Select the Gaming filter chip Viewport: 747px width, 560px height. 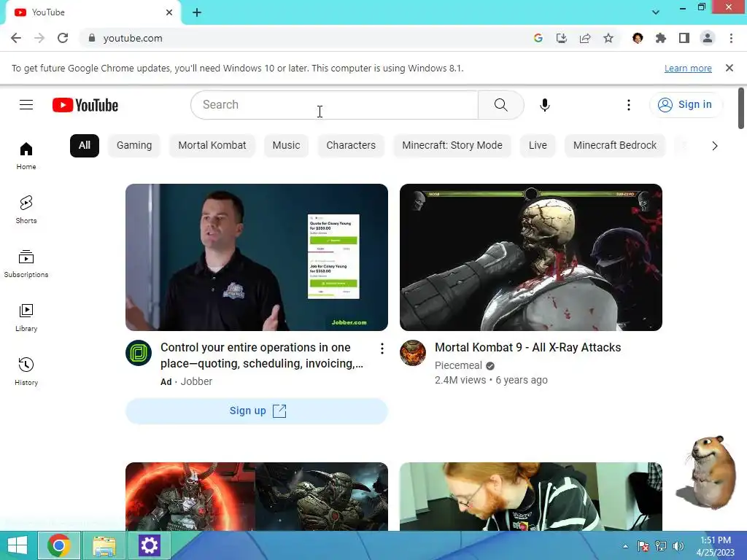[134, 145]
